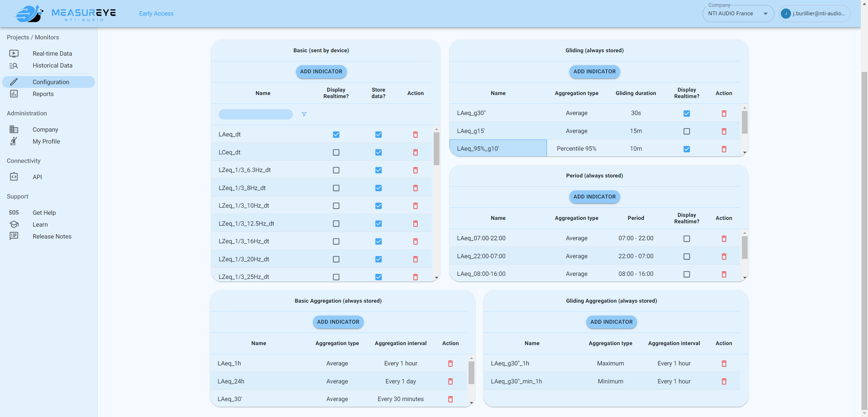Click the Gliding table scroll down arrow

tap(745, 153)
